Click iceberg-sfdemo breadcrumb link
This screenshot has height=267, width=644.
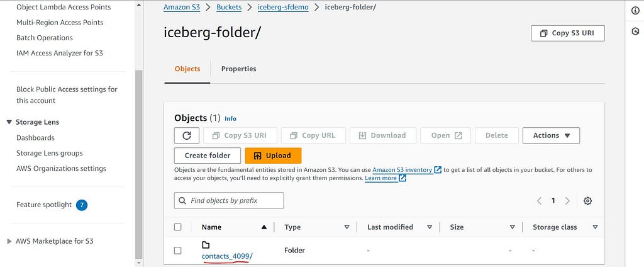pyautogui.click(x=283, y=8)
